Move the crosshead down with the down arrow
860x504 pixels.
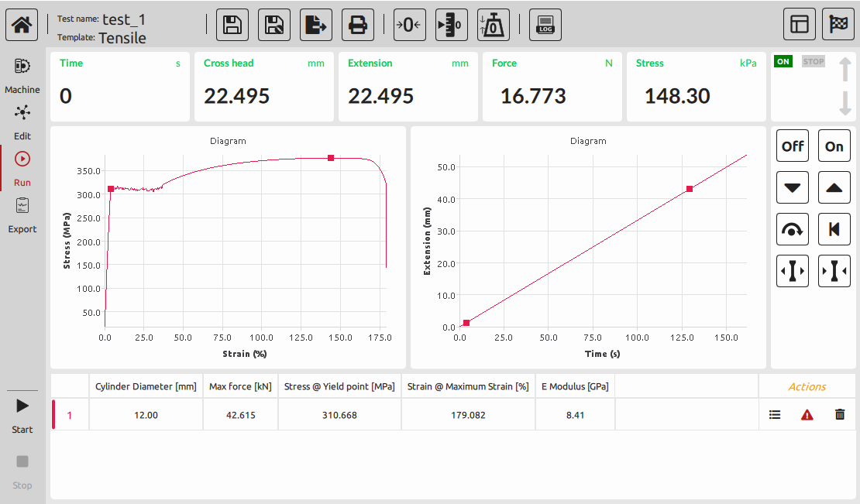click(793, 187)
